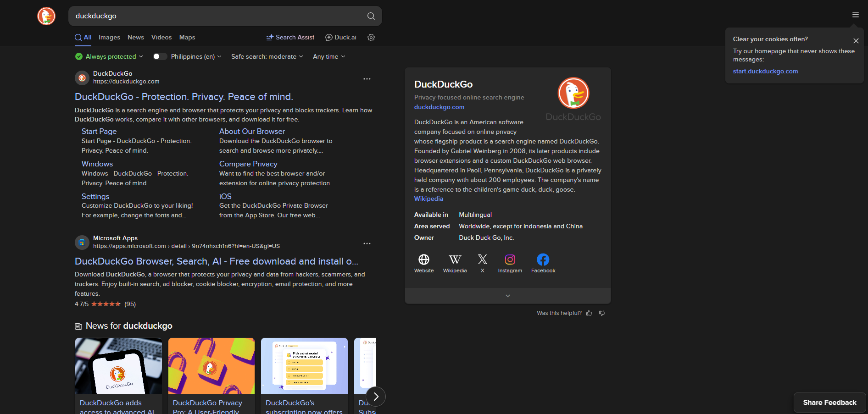Open the X social profile icon
The image size is (868, 414).
482,260
